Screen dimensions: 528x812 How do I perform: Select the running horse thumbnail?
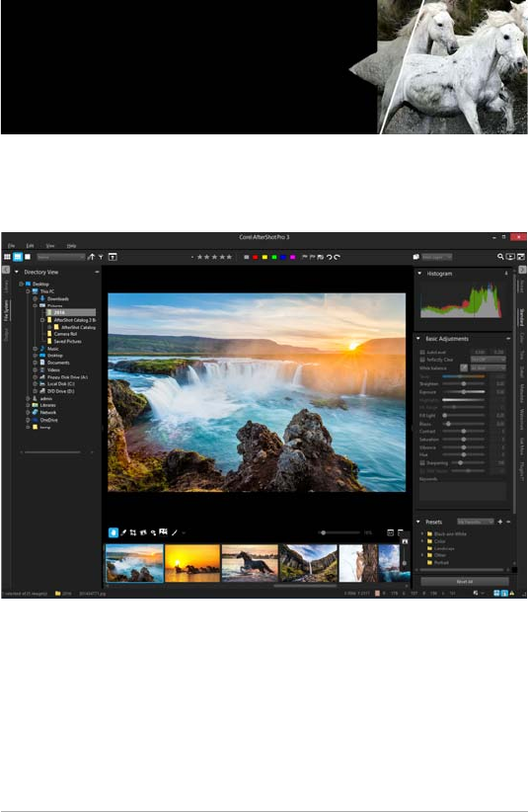click(x=250, y=563)
